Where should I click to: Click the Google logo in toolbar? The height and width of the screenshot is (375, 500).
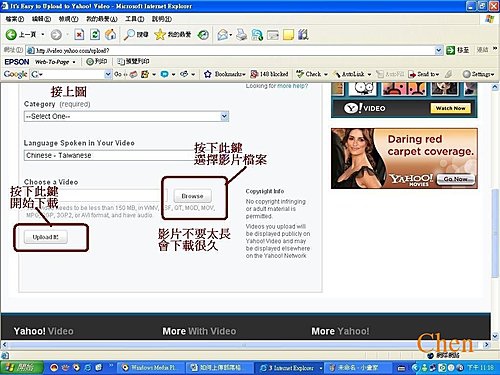coord(15,74)
